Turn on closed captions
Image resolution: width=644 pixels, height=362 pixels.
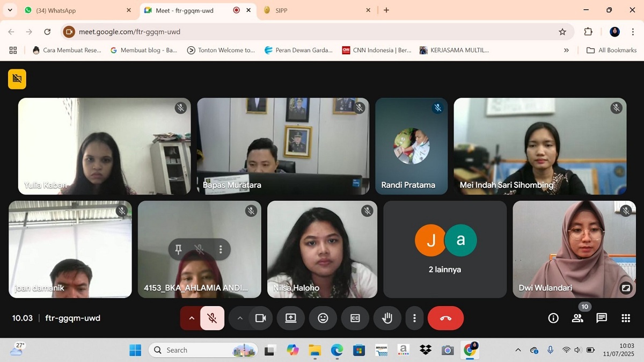pos(355,318)
